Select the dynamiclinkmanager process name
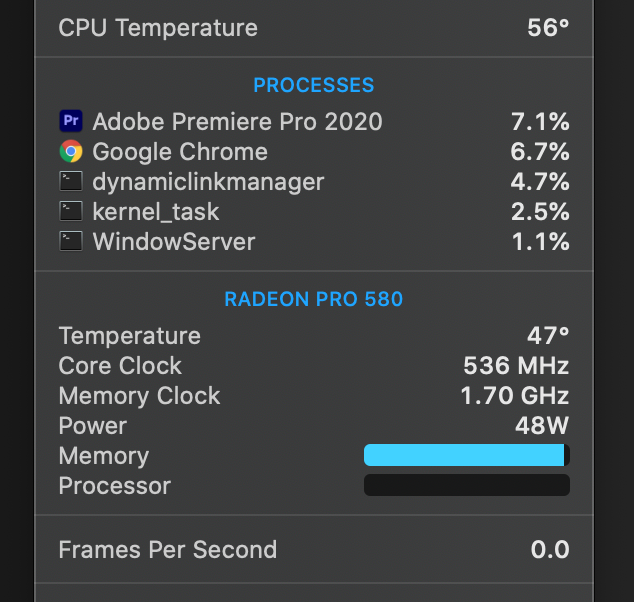The image size is (634, 602). point(208,182)
